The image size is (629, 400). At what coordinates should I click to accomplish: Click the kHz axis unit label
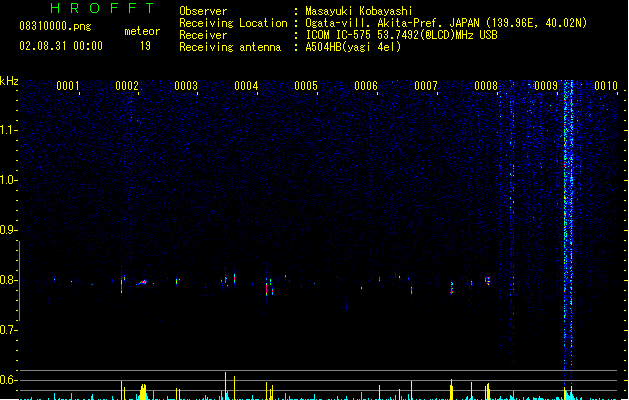click(9, 81)
